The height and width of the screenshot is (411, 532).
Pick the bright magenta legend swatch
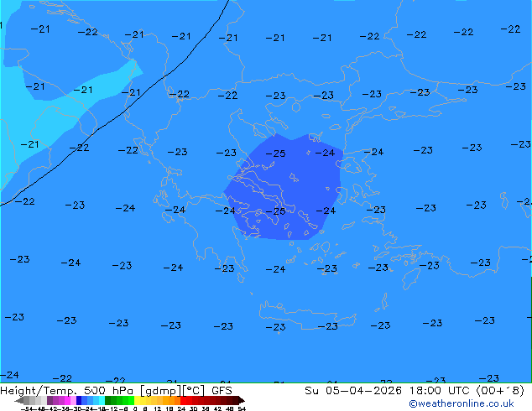coord(67,400)
